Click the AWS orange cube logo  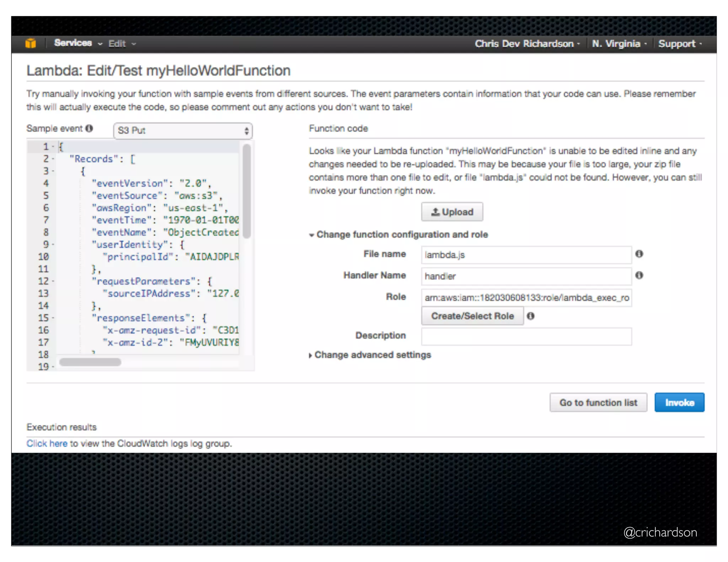[31, 43]
